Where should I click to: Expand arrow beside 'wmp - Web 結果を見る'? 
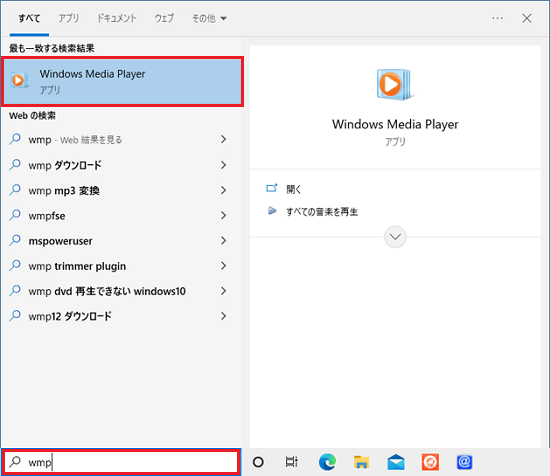point(223,139)
